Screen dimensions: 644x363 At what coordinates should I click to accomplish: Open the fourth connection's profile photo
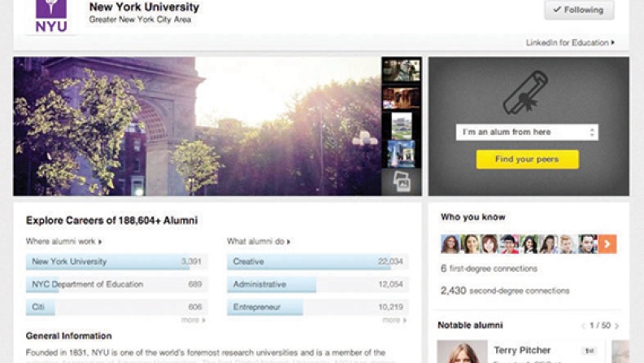509,244
